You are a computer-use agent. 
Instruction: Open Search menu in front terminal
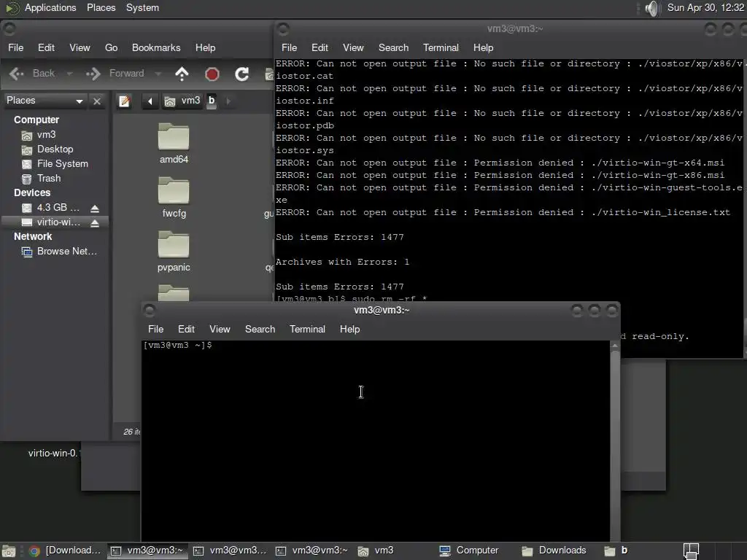260,329
